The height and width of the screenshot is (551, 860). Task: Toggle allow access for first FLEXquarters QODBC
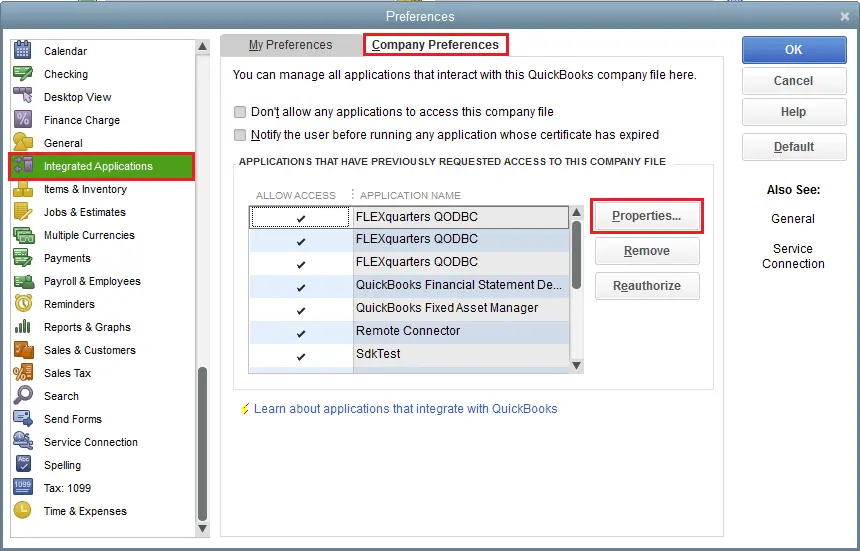(301, 218)
